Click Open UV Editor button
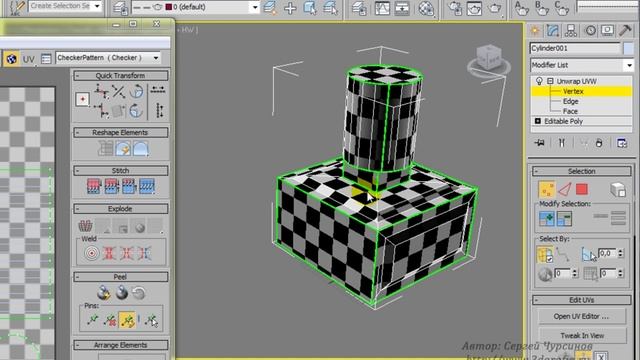 (x=581, y=316)
